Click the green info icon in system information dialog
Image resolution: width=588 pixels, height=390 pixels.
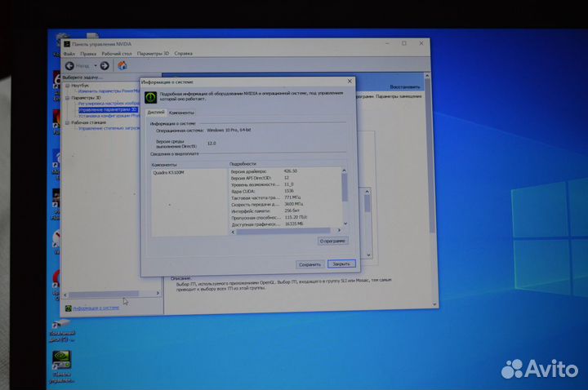pyautogui.click(x=151, y=97)
